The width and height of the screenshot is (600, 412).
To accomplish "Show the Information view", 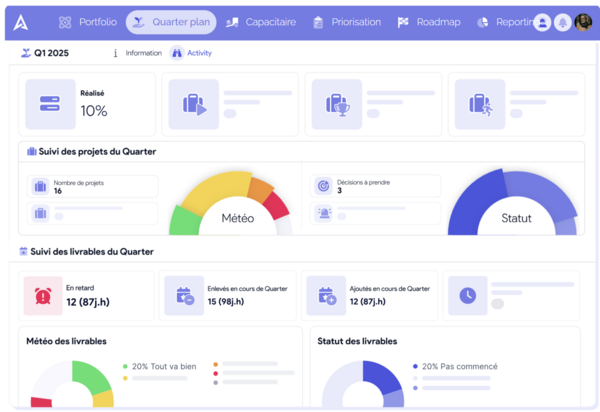I will coord(137,53).
